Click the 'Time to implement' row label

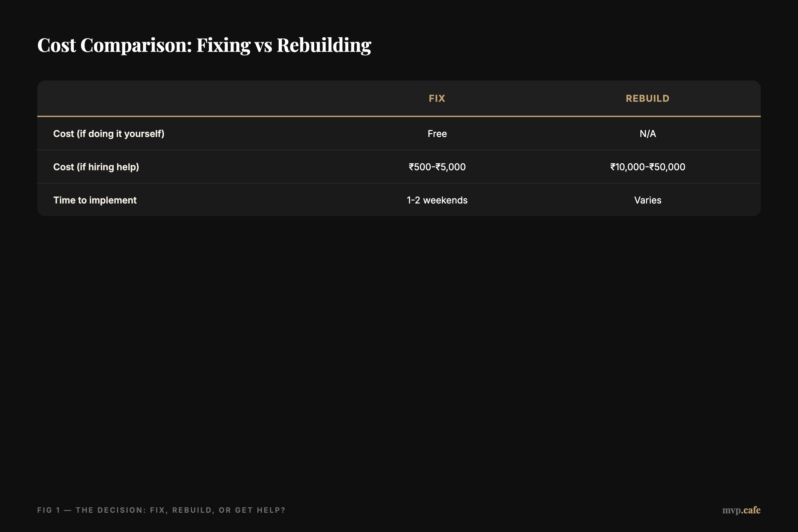point(95,200)
